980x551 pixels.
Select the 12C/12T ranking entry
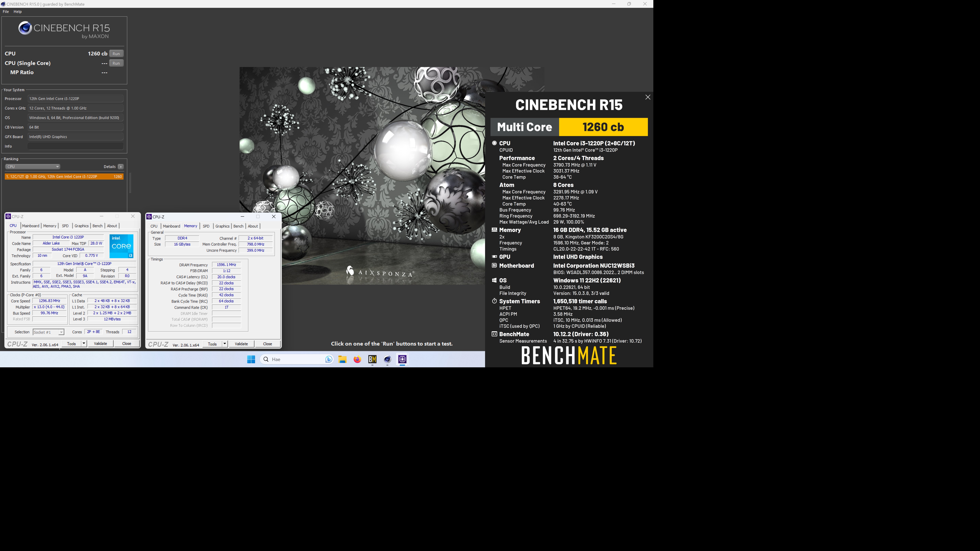64,177
